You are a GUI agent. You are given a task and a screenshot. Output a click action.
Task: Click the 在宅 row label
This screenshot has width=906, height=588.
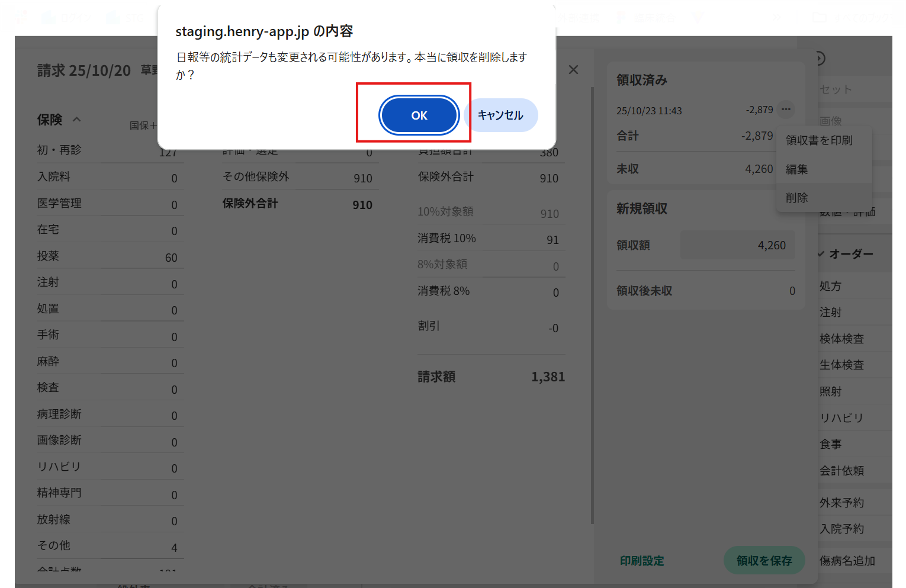pyautogui.click(x=48, y=229)
